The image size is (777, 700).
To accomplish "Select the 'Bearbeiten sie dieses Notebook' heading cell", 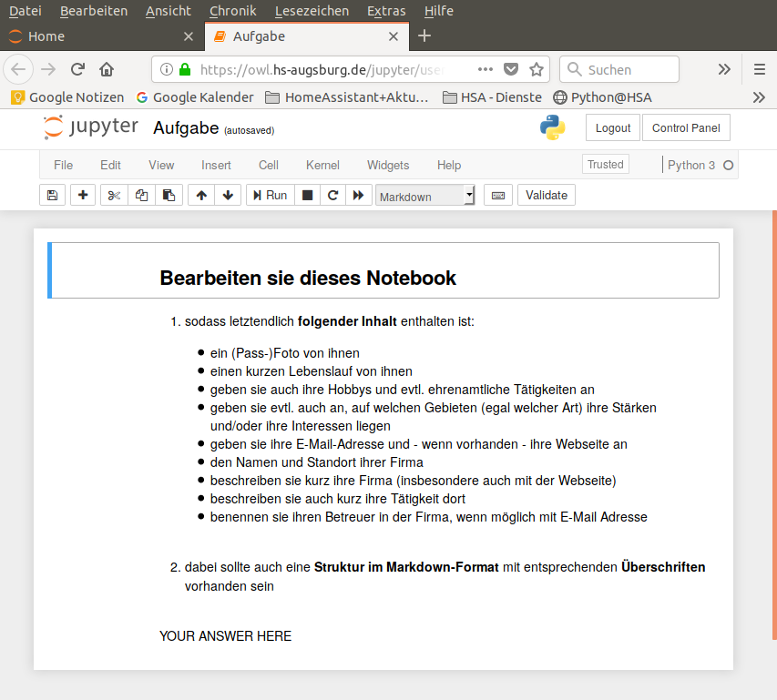I will point(383,270).
